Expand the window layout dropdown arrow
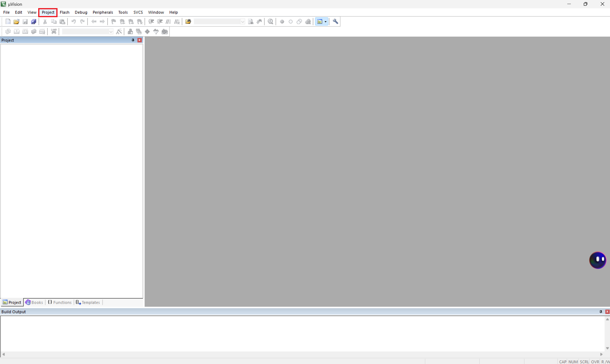This screenshot has height=364, width=610. tap(326, 21)
